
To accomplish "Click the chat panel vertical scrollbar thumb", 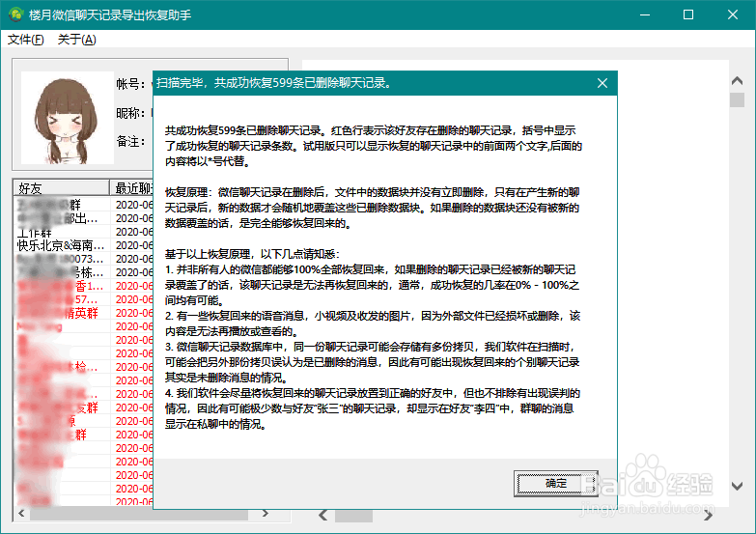I will [738, 99].
